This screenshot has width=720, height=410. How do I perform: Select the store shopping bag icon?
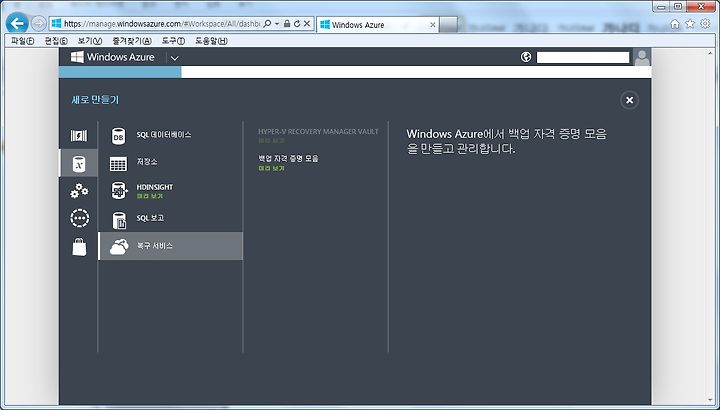(x=79, y=247)
